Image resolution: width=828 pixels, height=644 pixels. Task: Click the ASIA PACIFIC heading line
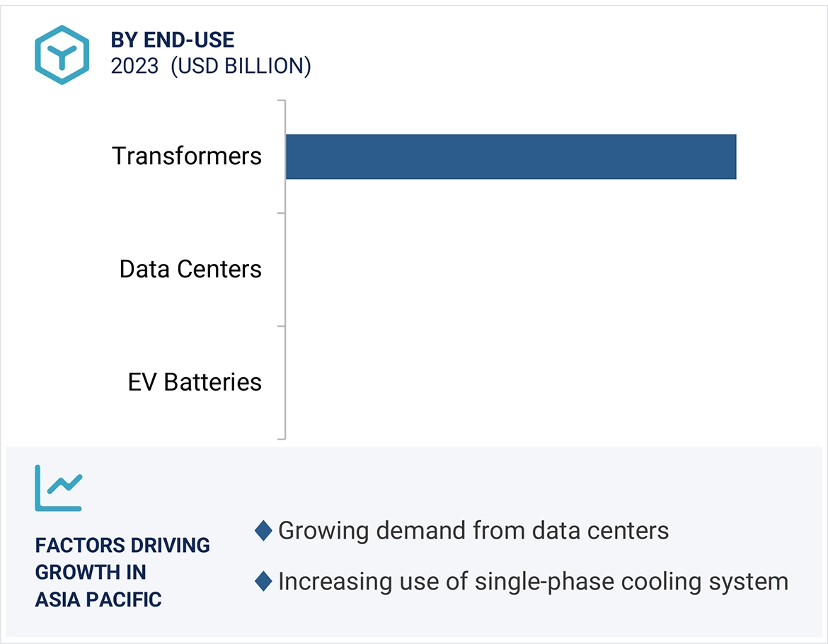(98, 599)
